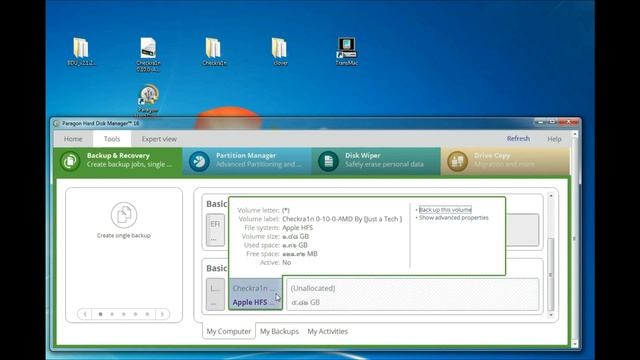Image resolution: width=640 pixels, height=360 pixels.
Task: Select the EFI partition block
Action: [215, 230]
